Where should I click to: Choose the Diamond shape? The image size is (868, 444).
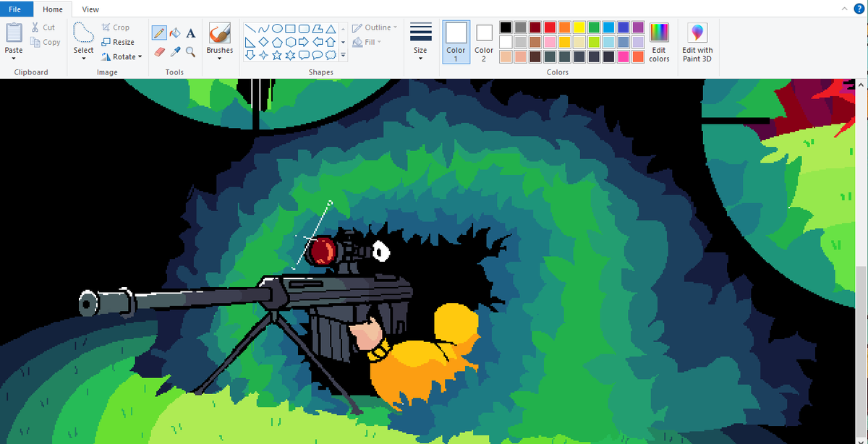(263, 42)
